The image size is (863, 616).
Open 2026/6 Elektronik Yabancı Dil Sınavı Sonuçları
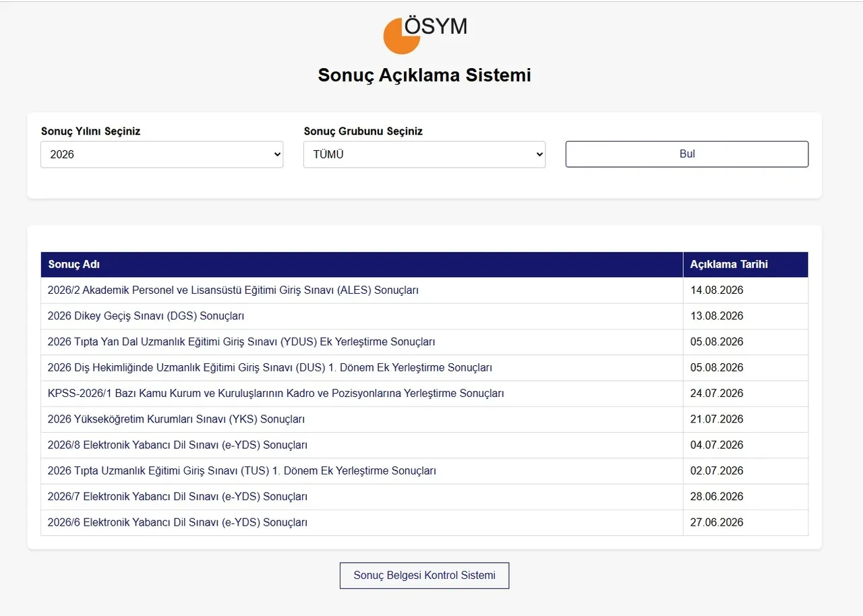pos(177,522)
